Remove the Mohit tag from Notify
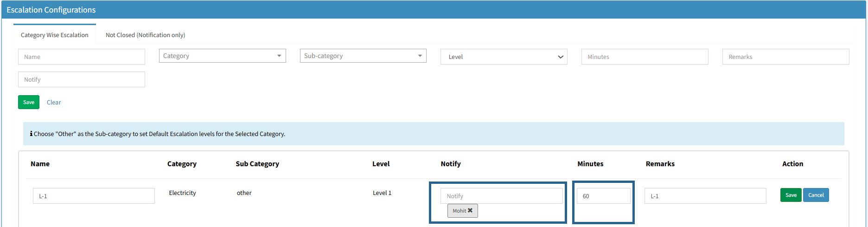This screenshot has height=227, width=868. [x=470, y=210]
